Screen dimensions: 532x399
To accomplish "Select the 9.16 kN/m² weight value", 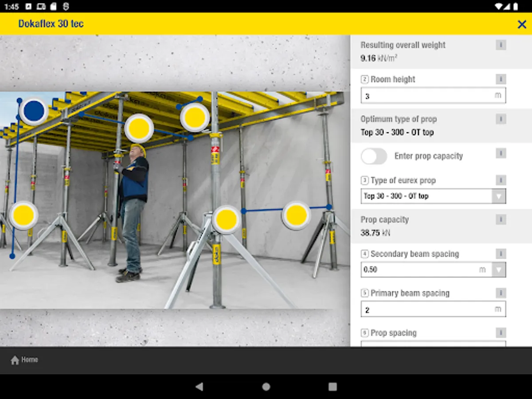I will pyautogui.click(x=379, y=58).
